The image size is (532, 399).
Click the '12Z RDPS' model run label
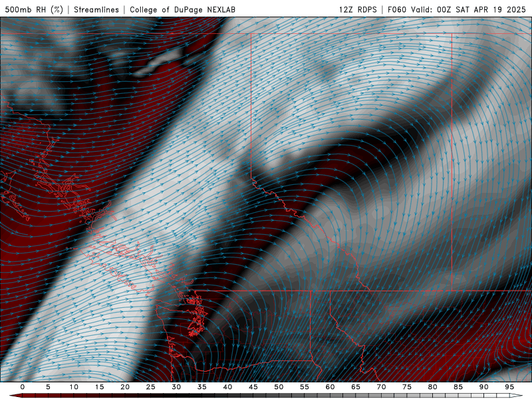pos(358,9)
